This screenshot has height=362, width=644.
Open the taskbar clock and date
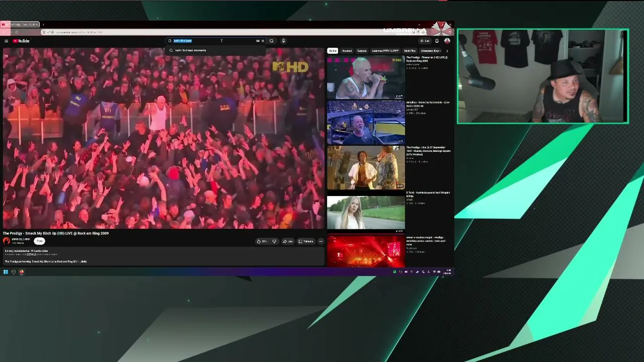click(447, 272)
